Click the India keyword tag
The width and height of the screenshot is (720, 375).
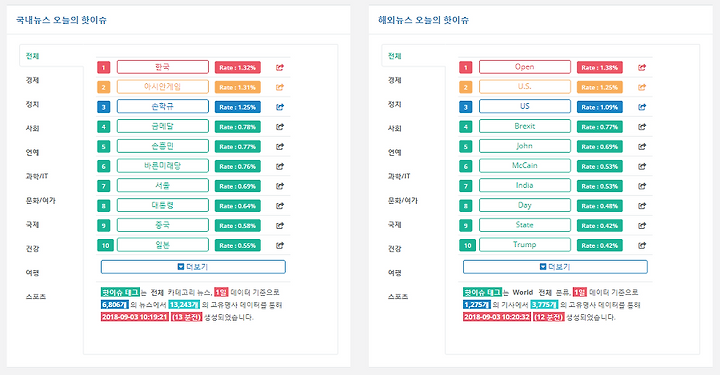pyautogui.click(x=525, y=185)
